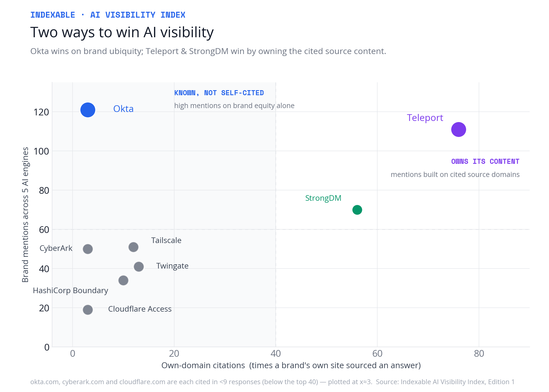Viewport: 549px width, 392px height.
Task: Select the "KNOWN, NOT SELF-CITED" annotation heading
Action: [x=219, y=93]
